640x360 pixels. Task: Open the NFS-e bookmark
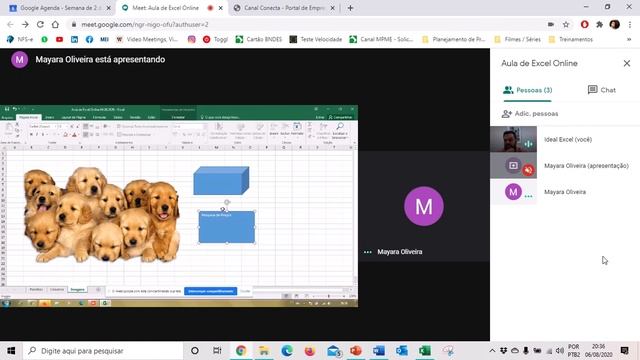coord(20,39)
